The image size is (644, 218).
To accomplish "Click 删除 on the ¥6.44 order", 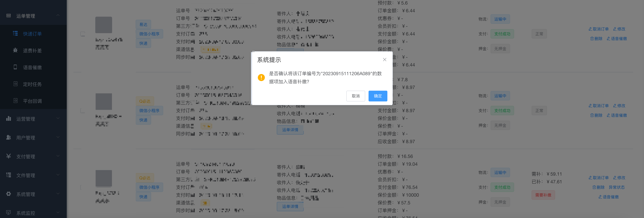I will (x=596, y=39).
